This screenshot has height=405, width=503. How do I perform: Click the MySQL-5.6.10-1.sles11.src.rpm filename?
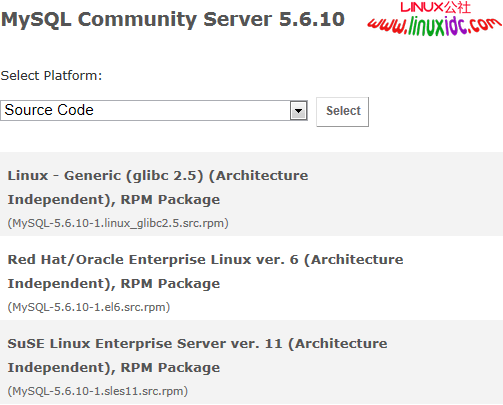click(98, 391)
